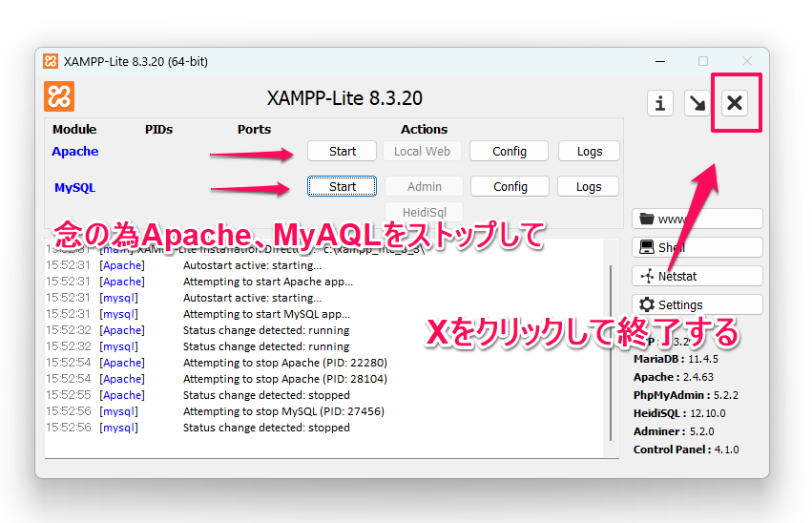Open the HeidiSql button
The image size is (812, 523).
[424, 212]
